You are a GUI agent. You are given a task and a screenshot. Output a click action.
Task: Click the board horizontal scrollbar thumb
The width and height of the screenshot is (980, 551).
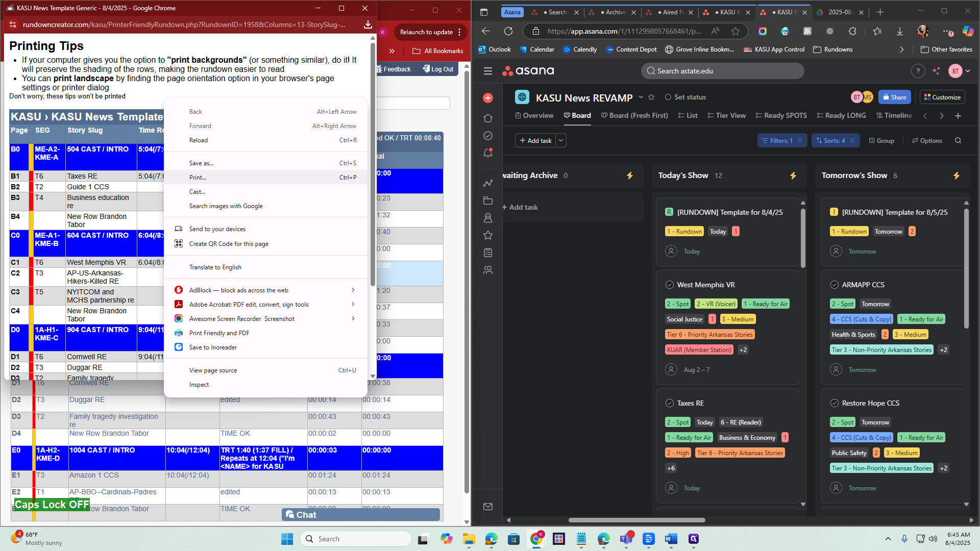click(x=636, y=520)
